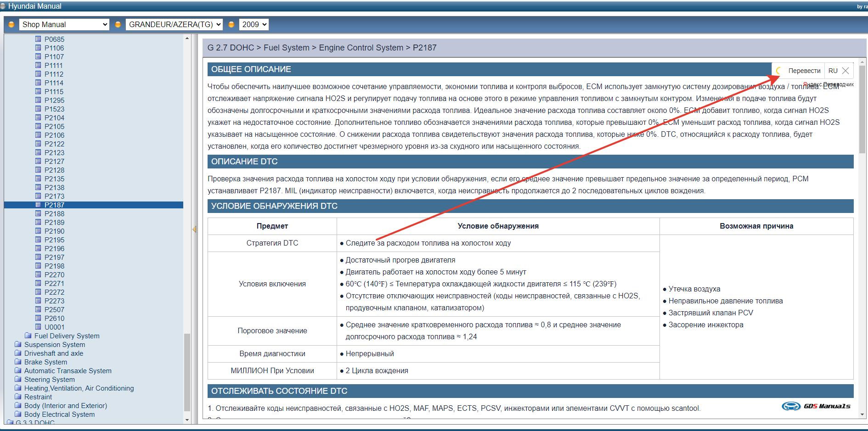
Task: Collapse the sidebar with the orange arrow
Action: [x=194, y=229]
